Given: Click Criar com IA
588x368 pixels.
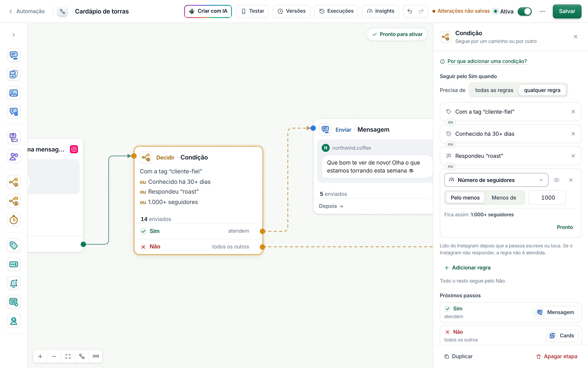Looking at the screenshot, I should (208, 11).
